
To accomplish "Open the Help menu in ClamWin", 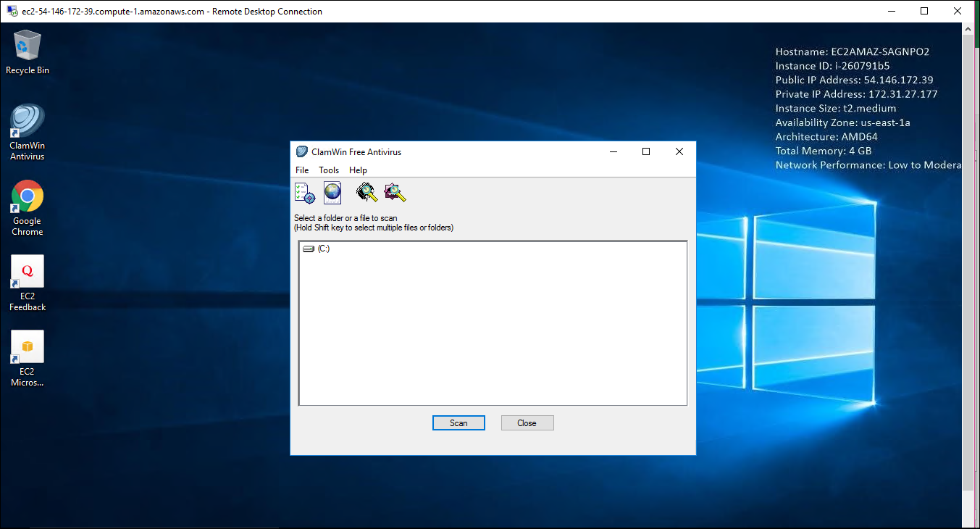I will pos(358,170).
